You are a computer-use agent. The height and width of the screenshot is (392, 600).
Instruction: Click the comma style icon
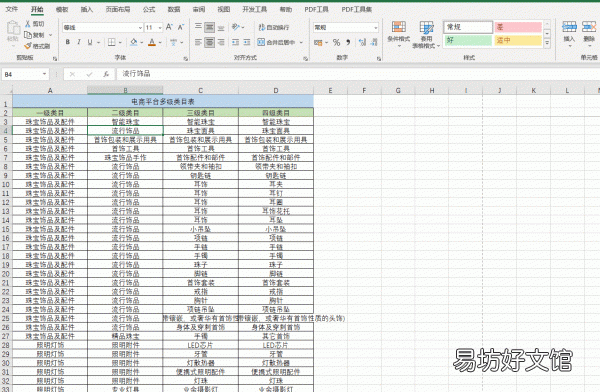(x=348, y=42)
